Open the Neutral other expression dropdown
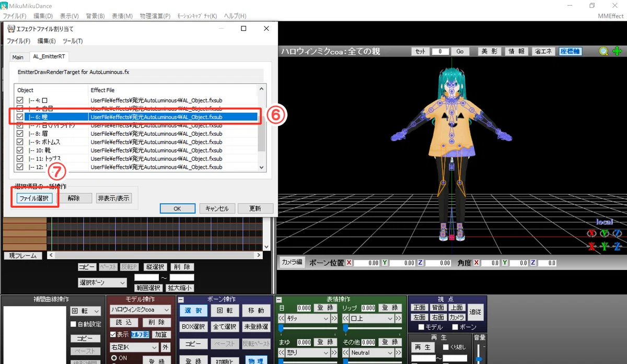The height and width of the screenshot is (364, 627). coord(371,353)
